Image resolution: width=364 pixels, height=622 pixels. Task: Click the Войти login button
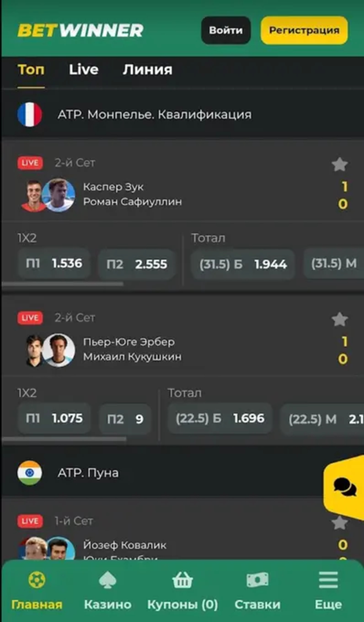[226, 30]
